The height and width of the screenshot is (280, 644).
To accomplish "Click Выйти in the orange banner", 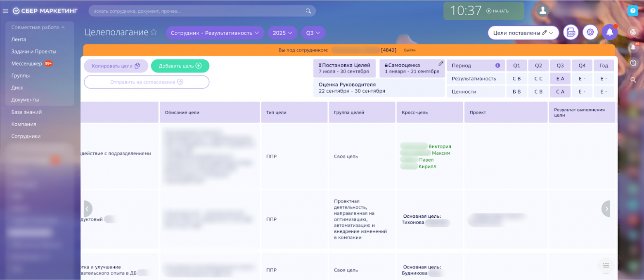I will coord(410,50).
